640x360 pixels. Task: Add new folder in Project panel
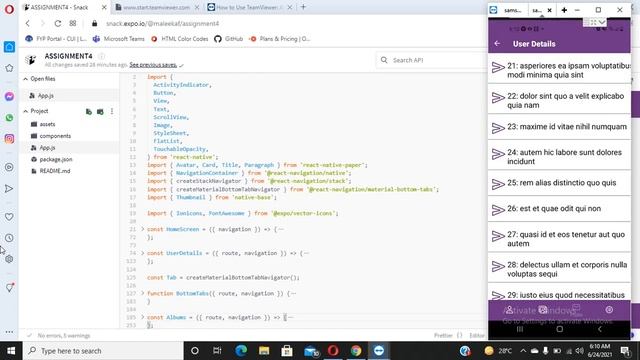click(100, 111)
